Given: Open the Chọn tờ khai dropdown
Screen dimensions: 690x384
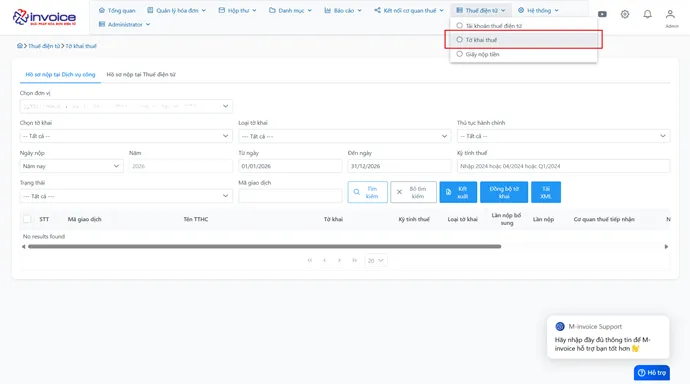Looking at the screenshot, I should [x=126, y=136].
